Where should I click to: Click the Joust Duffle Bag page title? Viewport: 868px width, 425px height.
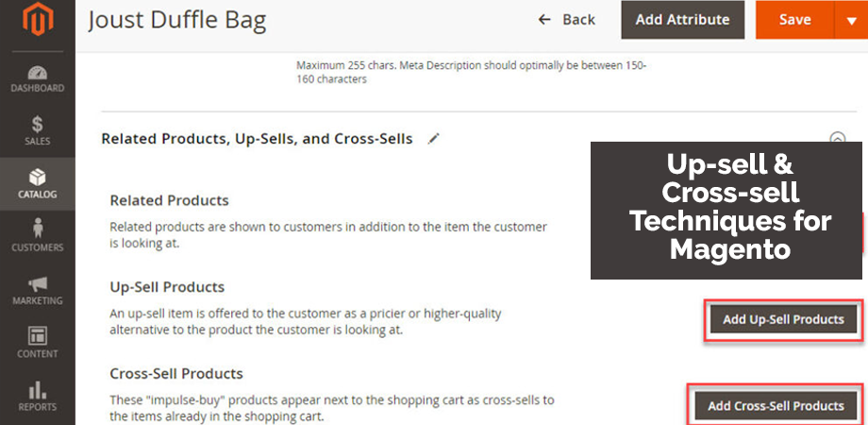[x=177, y=21]
